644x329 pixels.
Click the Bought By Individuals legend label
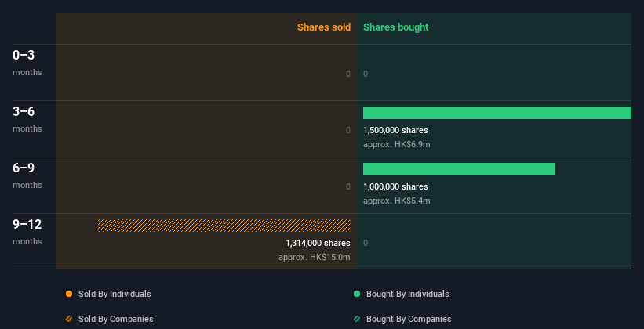click(x=407, y=294)
